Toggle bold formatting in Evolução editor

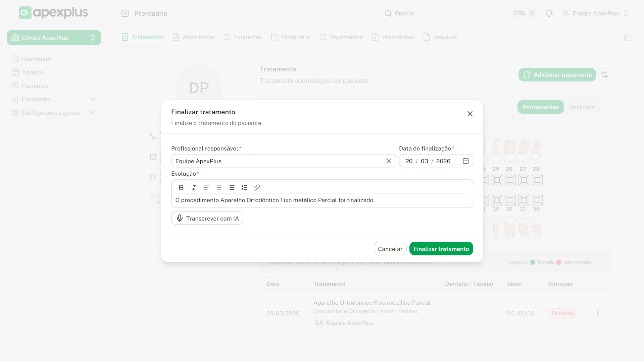point(181,188)
